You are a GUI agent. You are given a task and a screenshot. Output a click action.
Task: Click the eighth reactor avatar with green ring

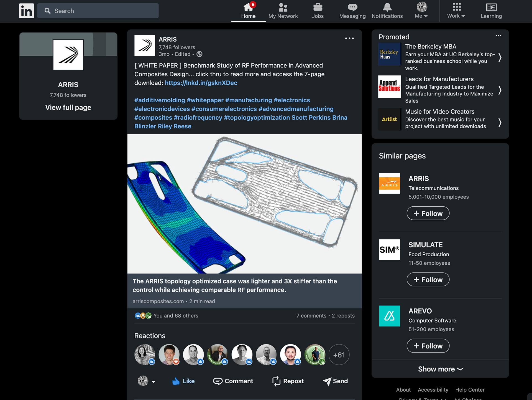pyautogui.click(x=315, y=355)
